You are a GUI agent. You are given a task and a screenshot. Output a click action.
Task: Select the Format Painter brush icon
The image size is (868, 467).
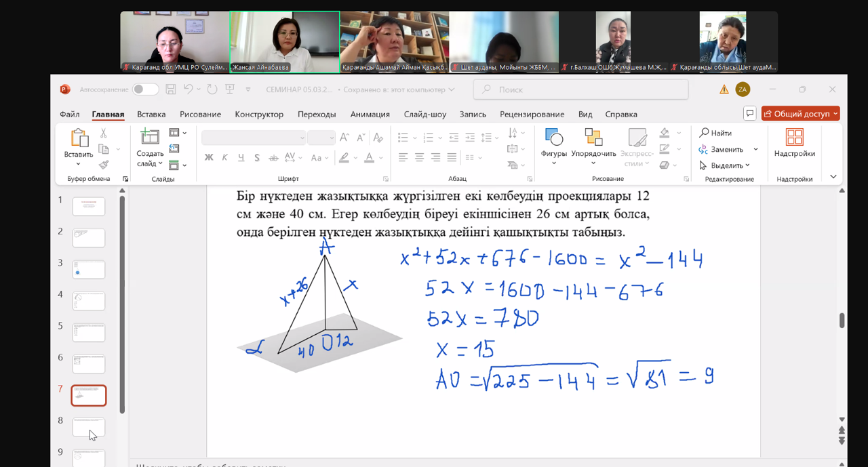(x=104, y=165)
